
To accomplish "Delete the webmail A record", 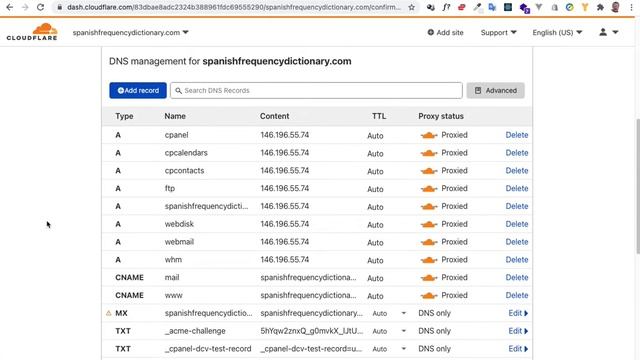I will (517, 242).
